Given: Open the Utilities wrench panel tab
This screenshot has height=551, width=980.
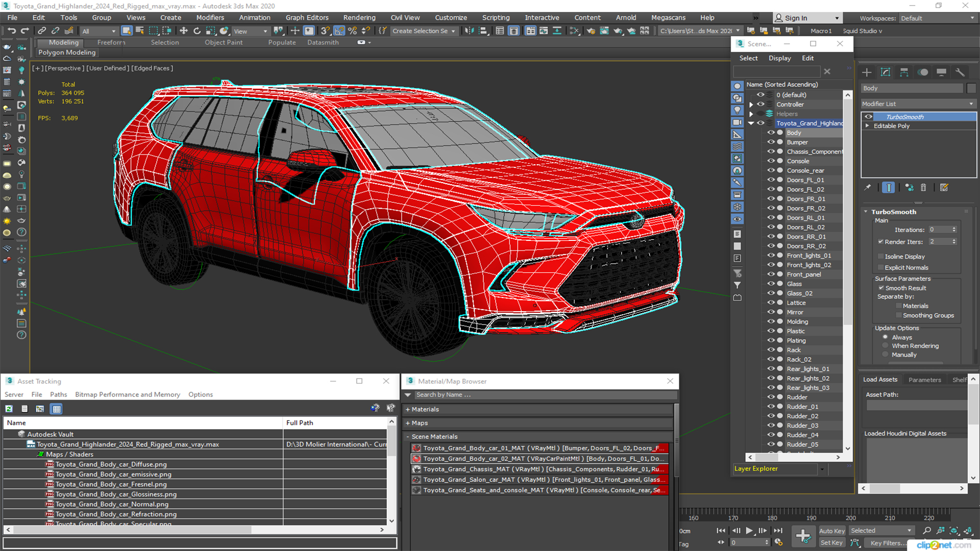Looking at the screenshot, I should coord(960,72).
